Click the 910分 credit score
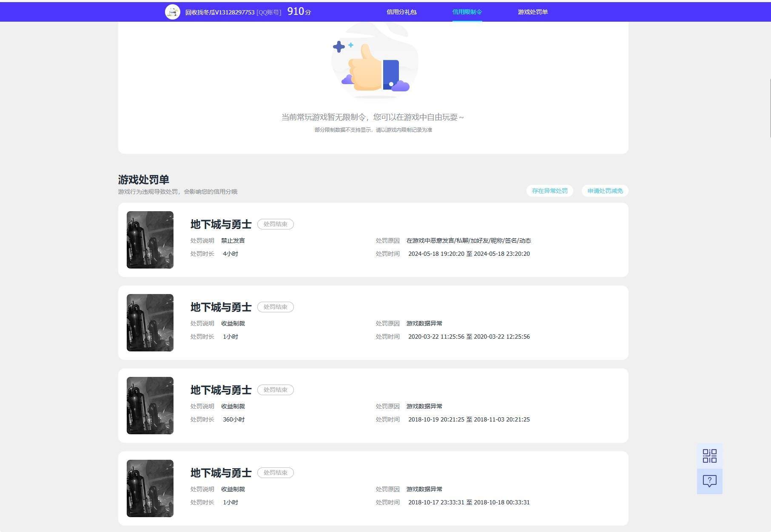Screen dimensions: 771x532 (x=299, y=11)
